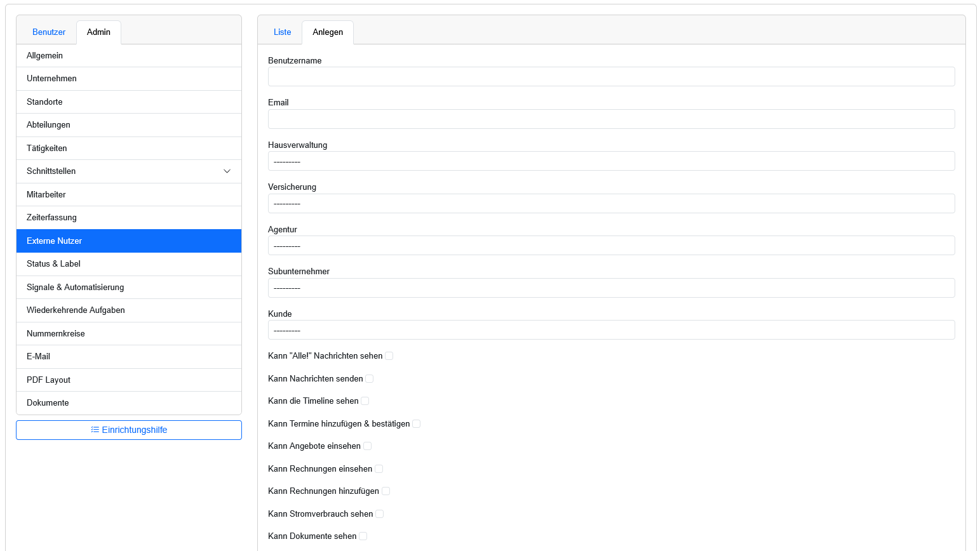Open the Subunternehmer dropdown
The image size is (980, 551).
[611, 288]
